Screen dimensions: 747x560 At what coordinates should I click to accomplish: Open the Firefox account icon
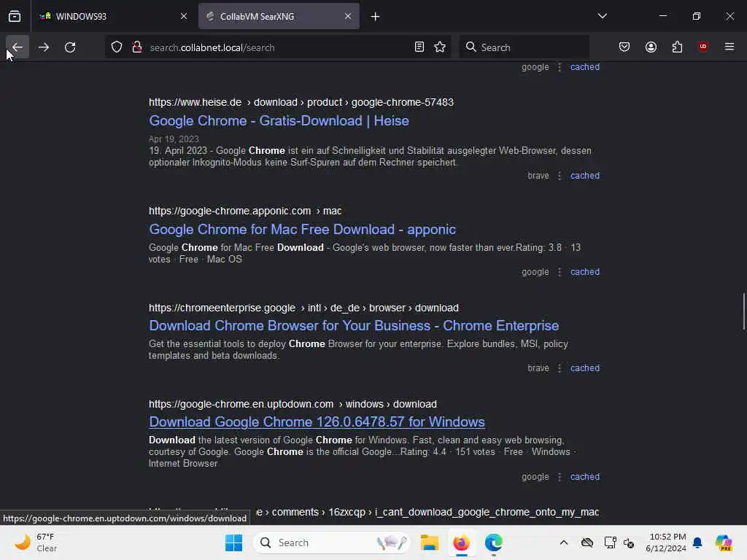coord(651,47)
